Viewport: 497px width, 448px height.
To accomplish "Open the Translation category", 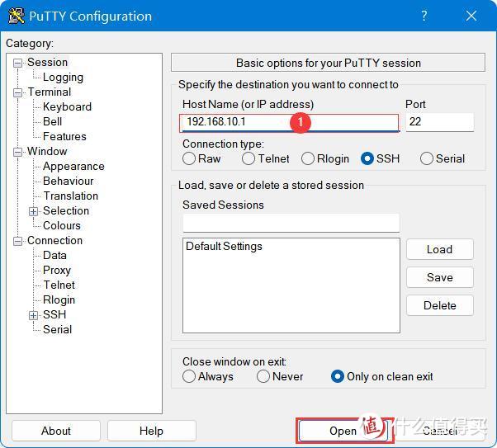I will pyautogui.click(x=71, y=196).
